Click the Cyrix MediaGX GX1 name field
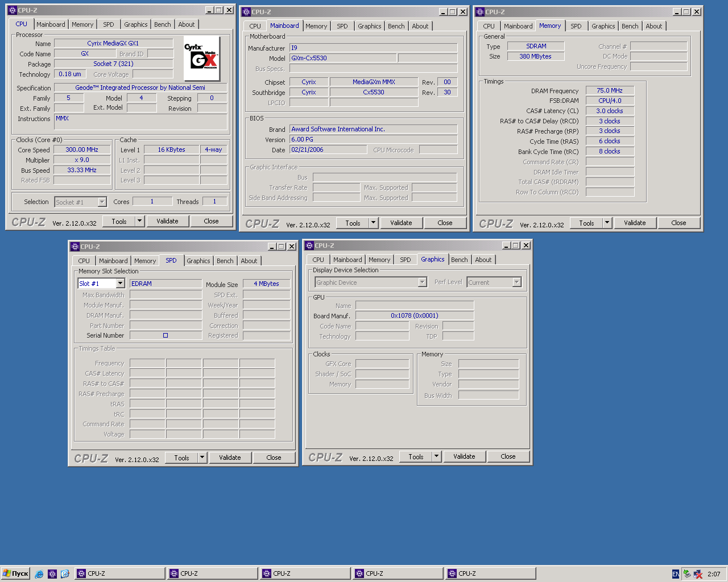The image size is (728, 582). point(113,43)
